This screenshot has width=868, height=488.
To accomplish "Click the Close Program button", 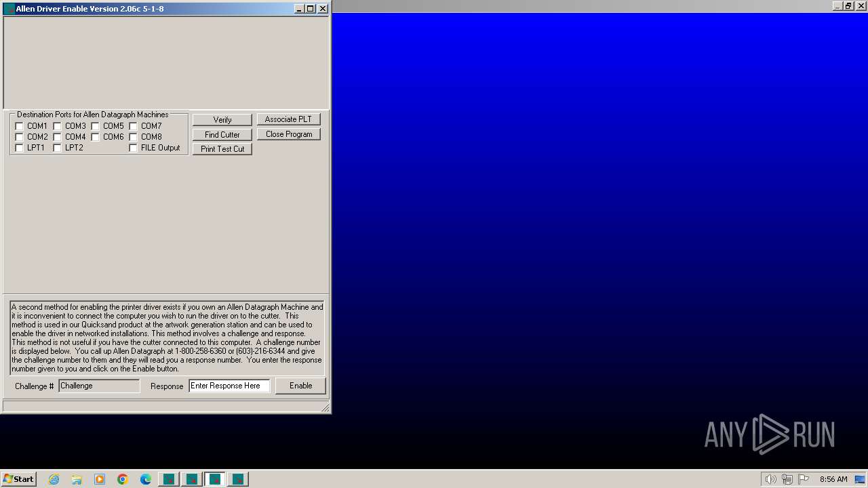I will (x=288, y=134).
